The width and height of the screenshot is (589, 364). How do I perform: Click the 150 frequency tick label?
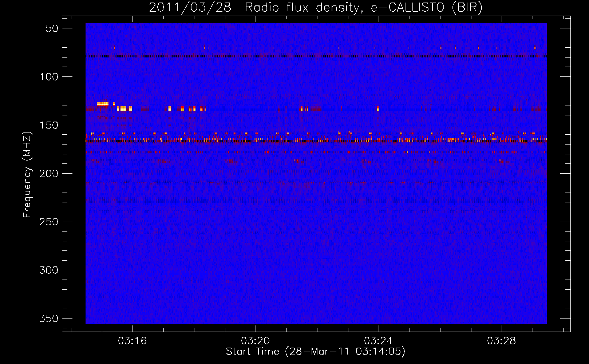pos(49,125)
